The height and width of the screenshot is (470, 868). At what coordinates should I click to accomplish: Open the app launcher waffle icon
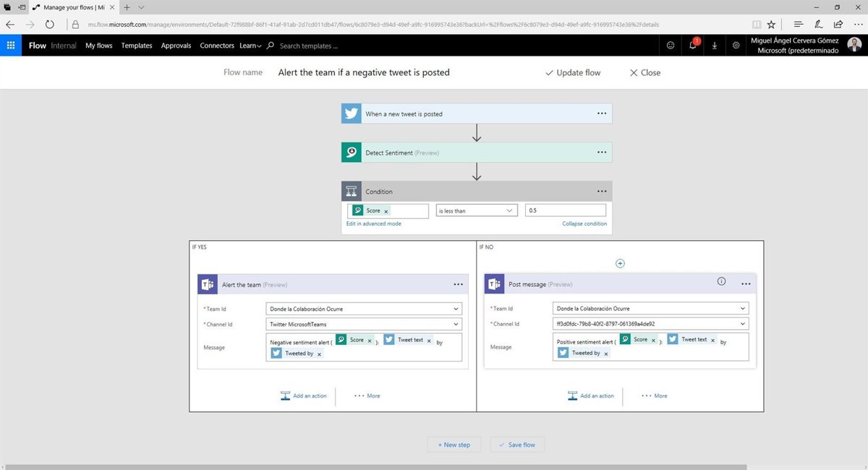coord(11,46)
